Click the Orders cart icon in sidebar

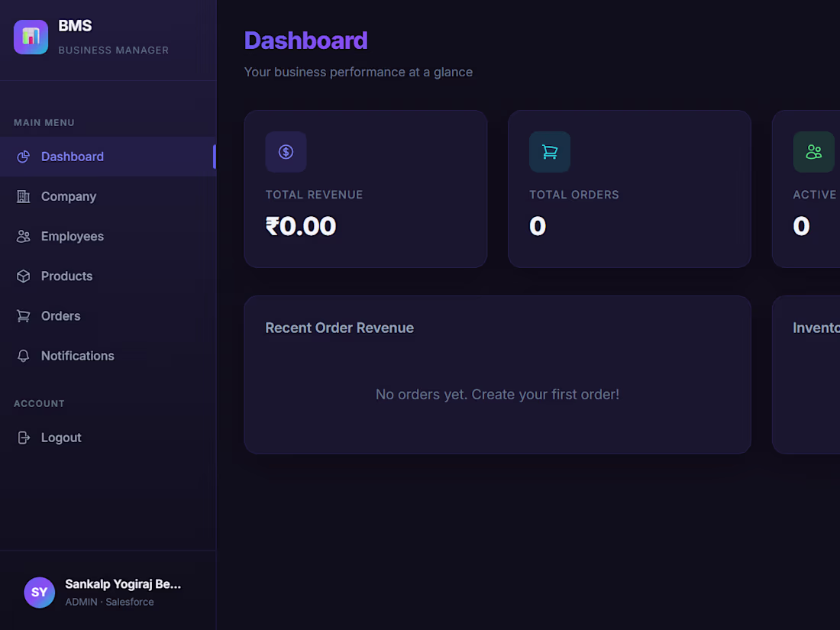[24, 316]
